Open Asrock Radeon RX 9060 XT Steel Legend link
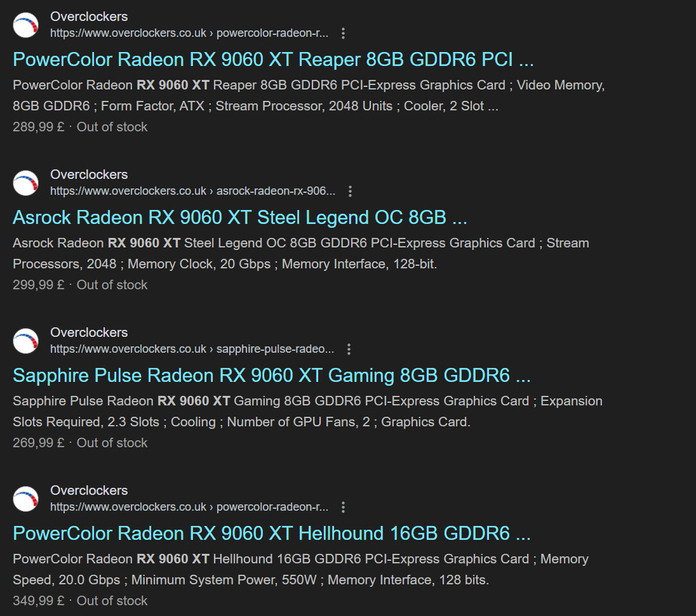The image size is (696, 616). 239,218
